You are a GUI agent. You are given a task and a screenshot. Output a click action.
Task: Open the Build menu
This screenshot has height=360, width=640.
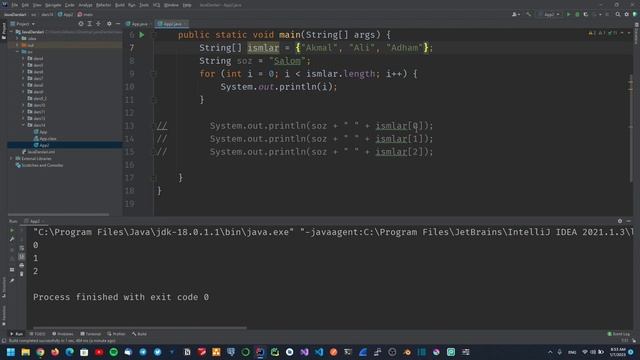click(120, 5)
